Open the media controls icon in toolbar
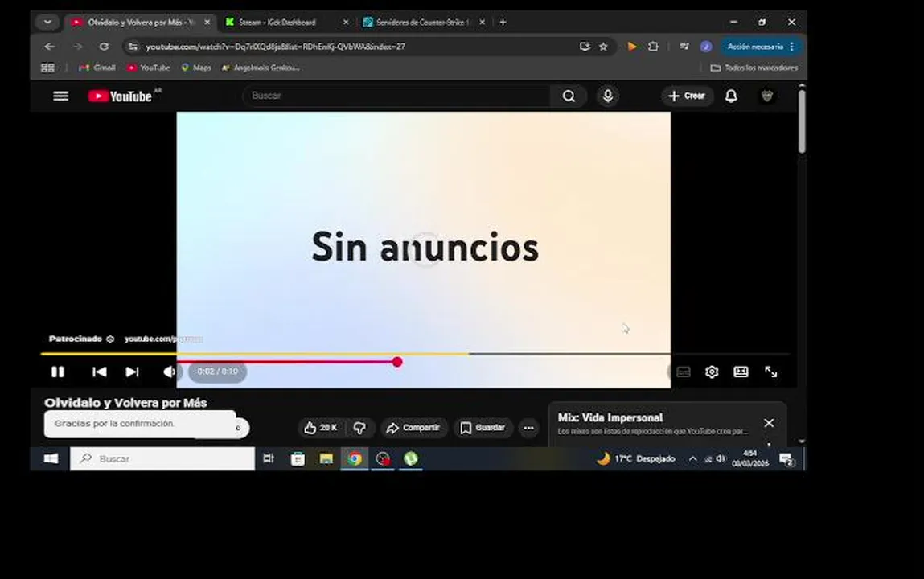Viewport: 924px width, 579px height. [x=684, y=47]
